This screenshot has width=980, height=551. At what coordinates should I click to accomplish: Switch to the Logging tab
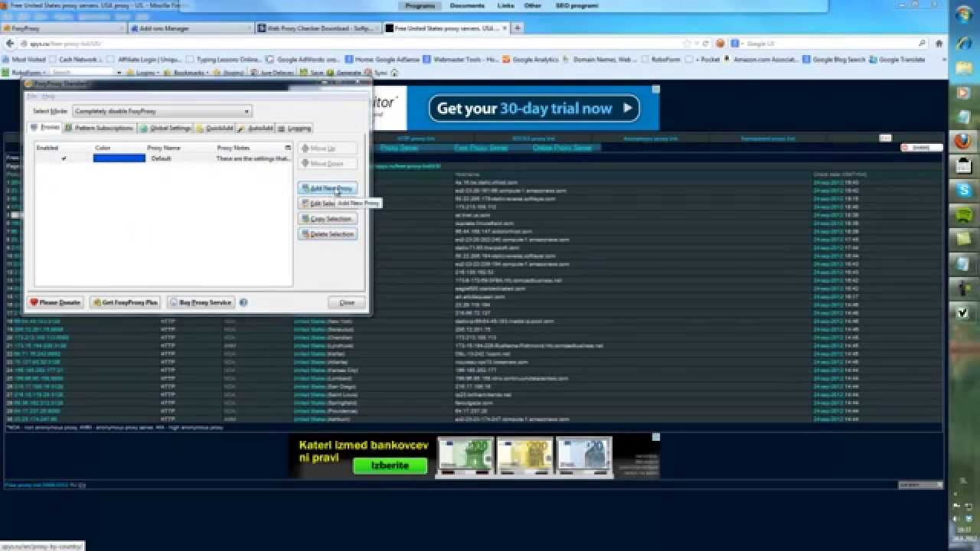[295, 128]
